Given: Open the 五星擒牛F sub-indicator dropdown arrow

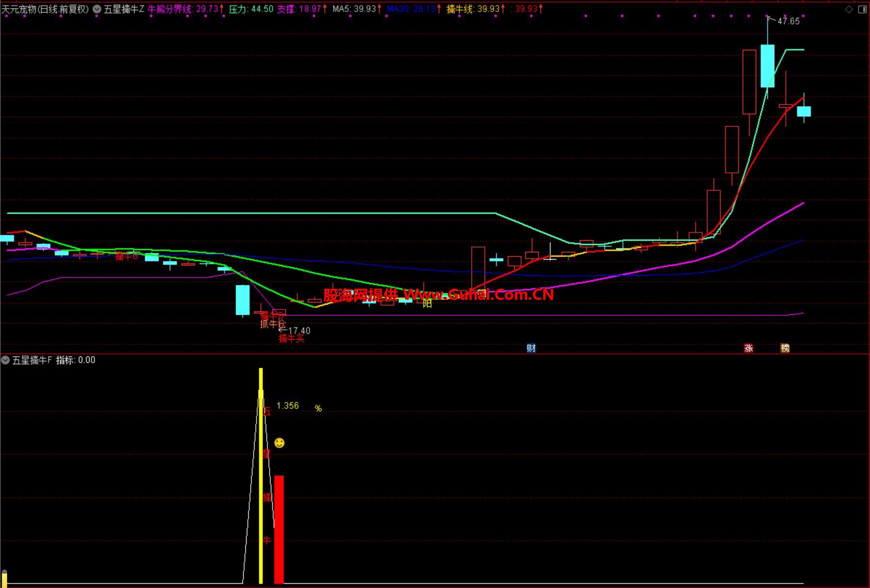Looking at the screenshot, I should coord(5,360).
